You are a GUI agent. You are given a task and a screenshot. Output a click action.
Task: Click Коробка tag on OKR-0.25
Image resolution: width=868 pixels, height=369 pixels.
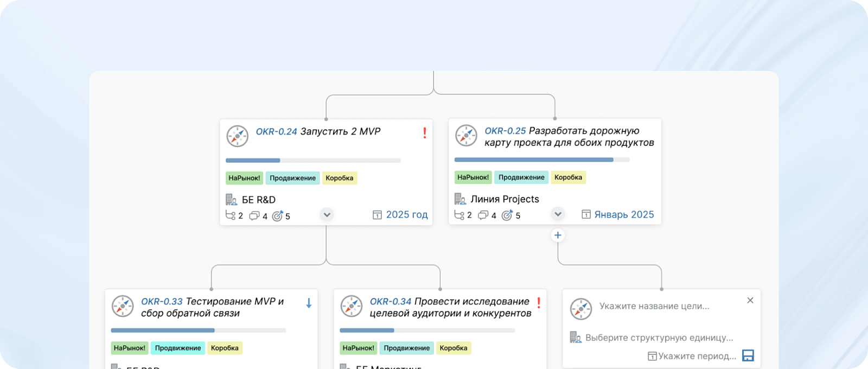pyautogui.click(x=569, y=177)
